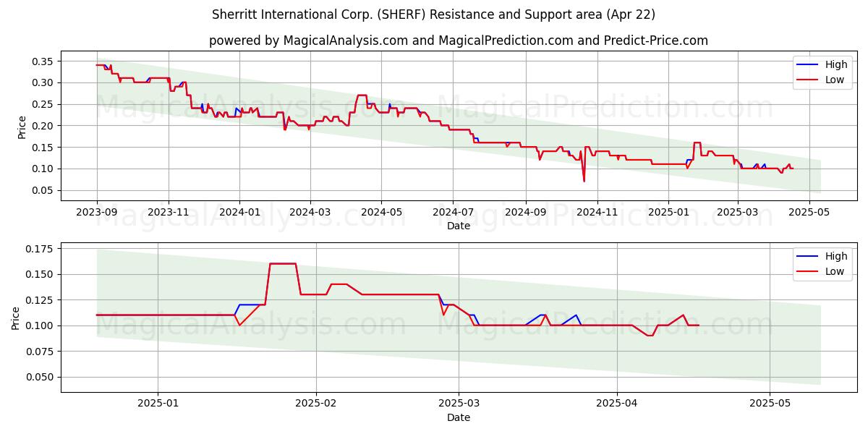Click the '2023-11' tick label on top chart

point(169,212)
